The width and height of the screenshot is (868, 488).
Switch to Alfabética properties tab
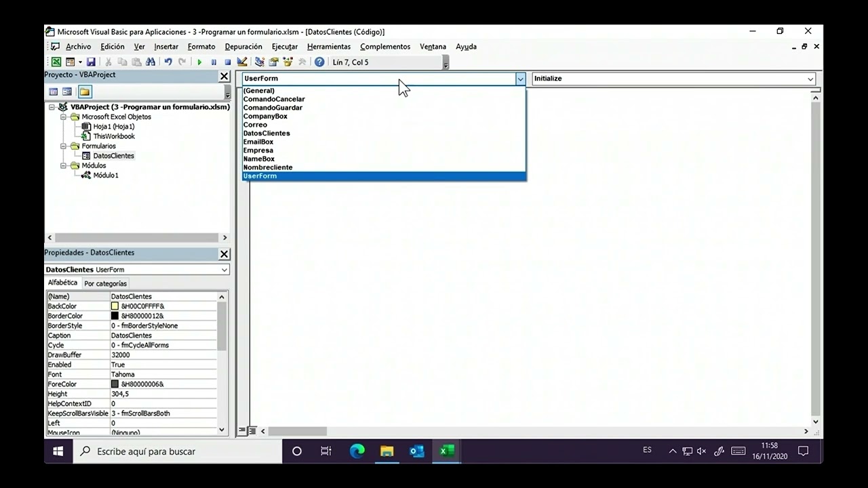tap(62, 283)
